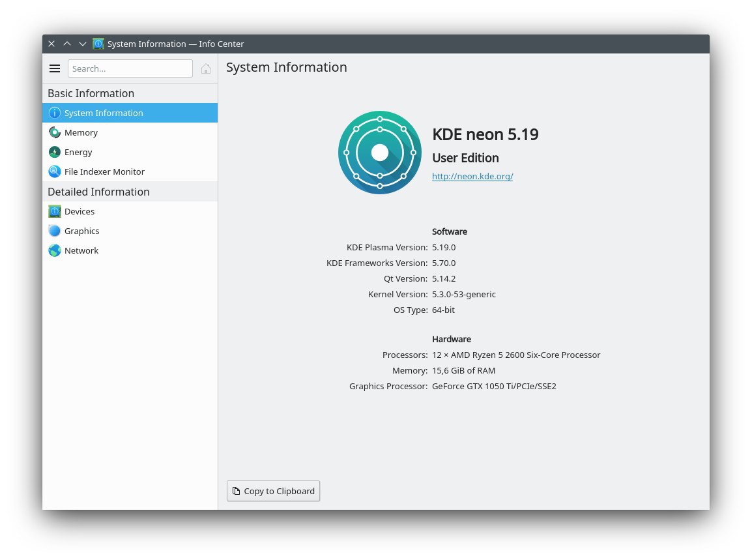Viewport: 752px width, 560px height.
Task: Select the Graphics label in the sidebar
Action: (82, 231)
